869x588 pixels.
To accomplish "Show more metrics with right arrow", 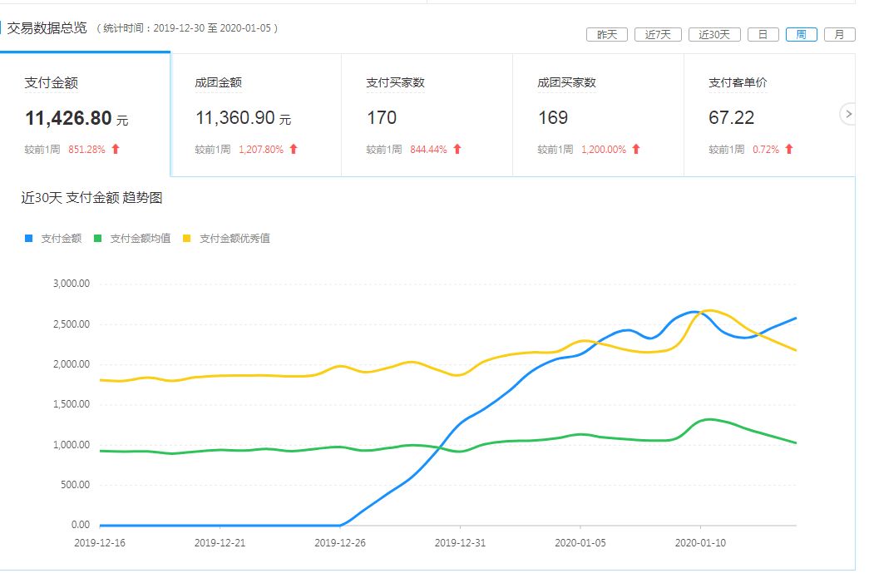I will [848, 114].
